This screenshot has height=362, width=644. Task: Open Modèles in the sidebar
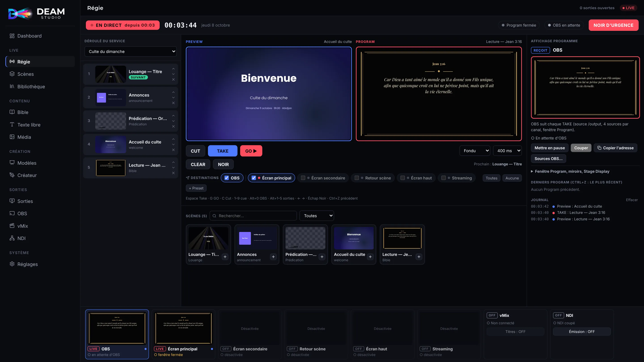(40, 163)
